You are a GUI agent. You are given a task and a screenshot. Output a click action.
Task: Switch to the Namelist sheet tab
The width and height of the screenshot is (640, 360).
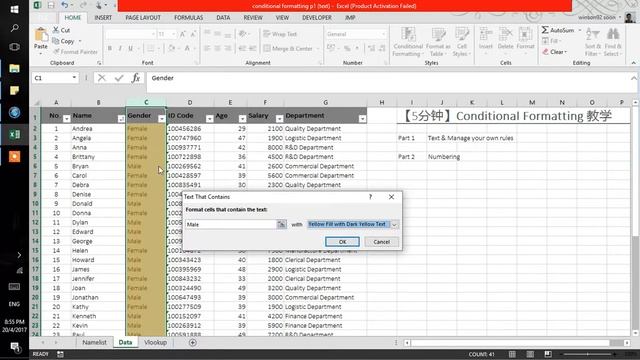tap(94, 342)
